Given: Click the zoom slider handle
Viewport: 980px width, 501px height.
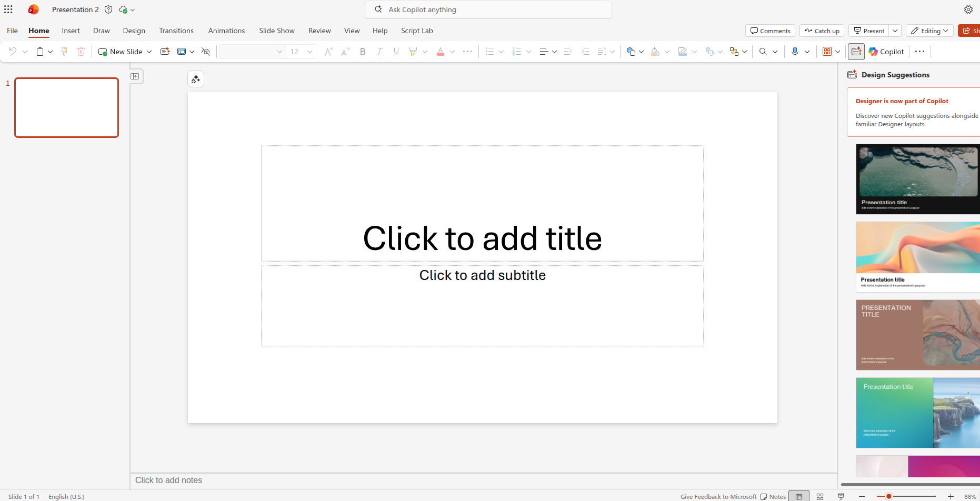Looking at the screenshot, I should click(888, 496).
